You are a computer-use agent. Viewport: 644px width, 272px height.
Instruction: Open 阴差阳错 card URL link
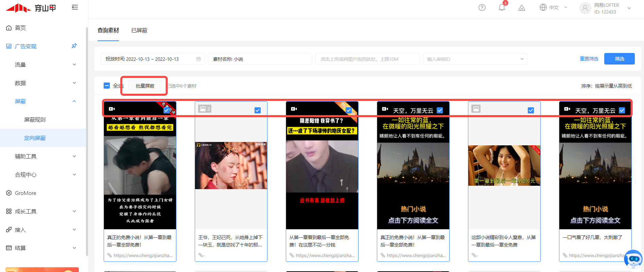pyautogui.click(x=325, y=255)
